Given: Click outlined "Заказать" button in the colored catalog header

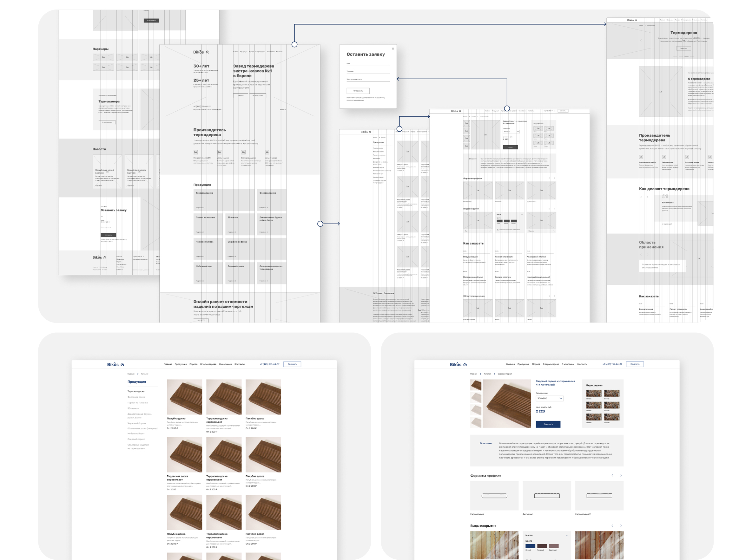Looking at the screenshot, I should tap(292, 364).
